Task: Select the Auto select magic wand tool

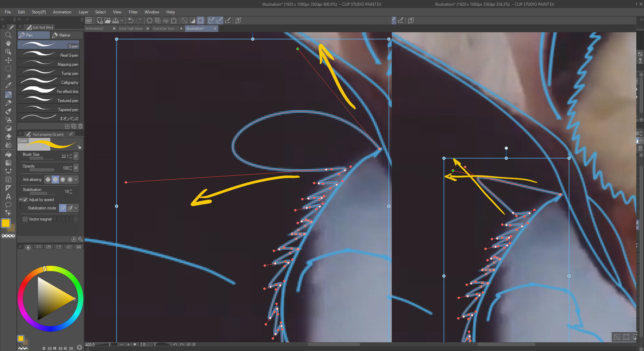Action: coord(8,77)
